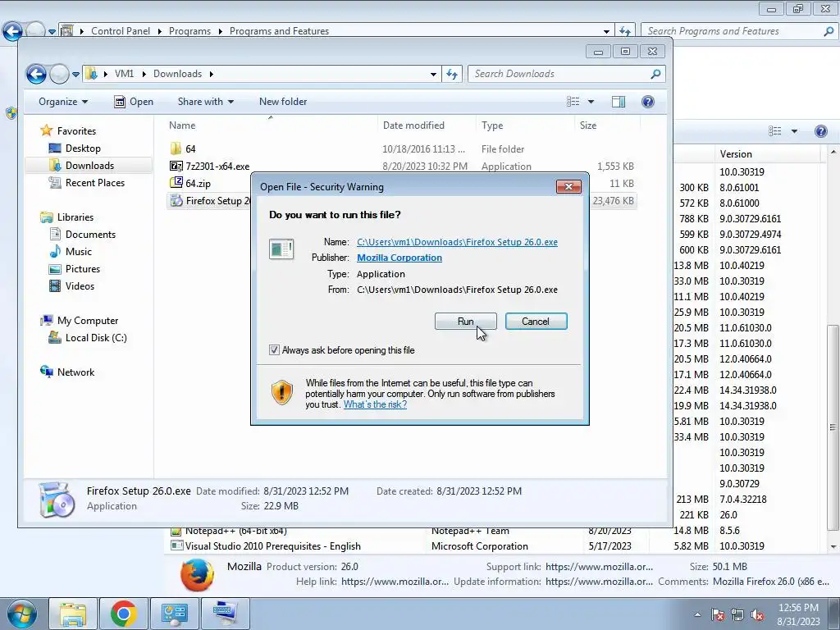Expand the Downloads address bar history dropdown
Image resolution: width=840 pixels, height=630 pixels.
433,75
